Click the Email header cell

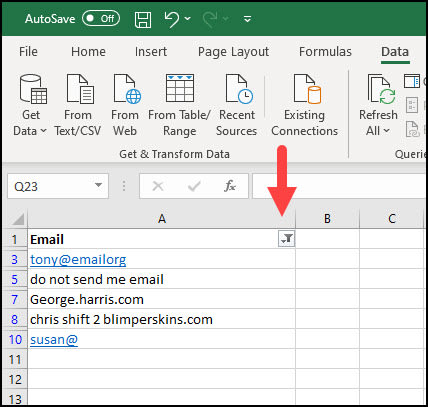pos(162,239)
